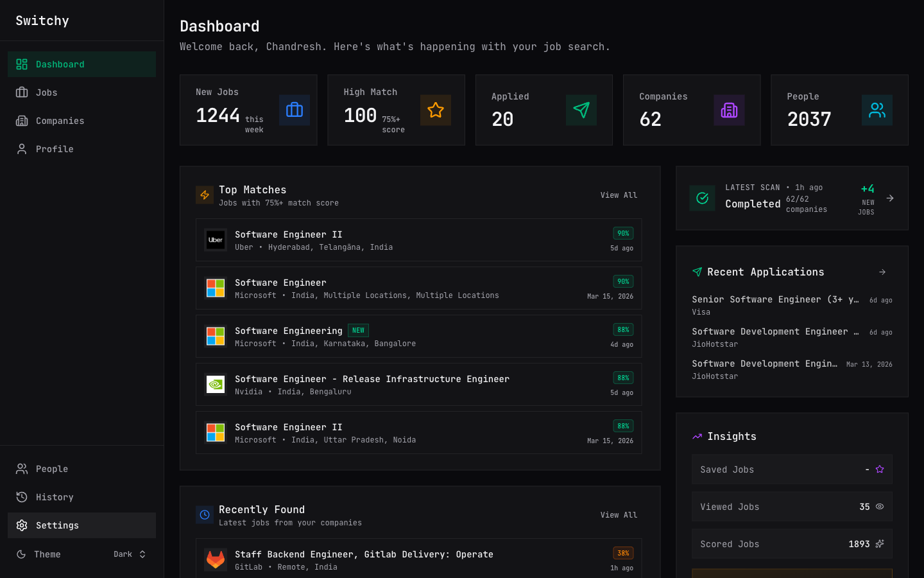Click View All under Recently Found
This screenshot has width=924, height=578.
619,514
